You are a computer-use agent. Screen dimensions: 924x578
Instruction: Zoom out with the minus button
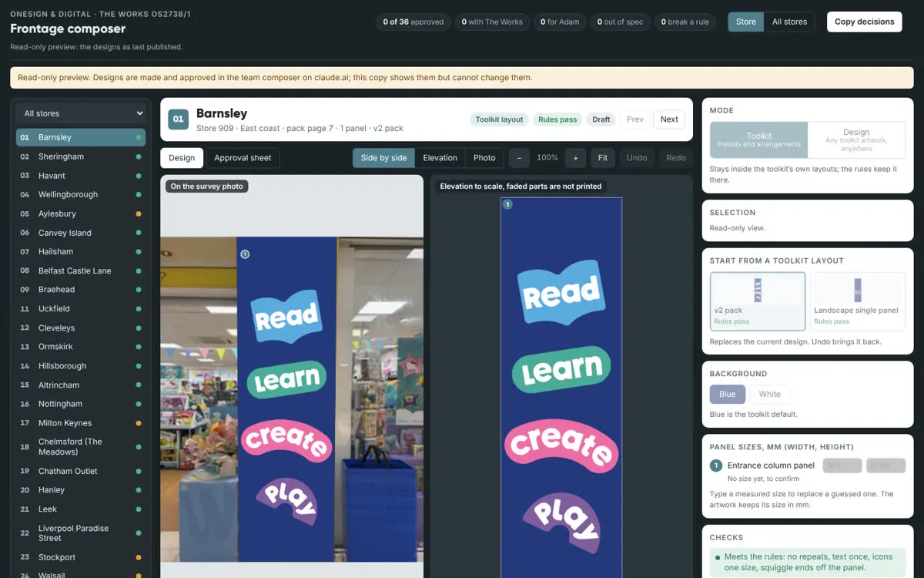(519, 158)
